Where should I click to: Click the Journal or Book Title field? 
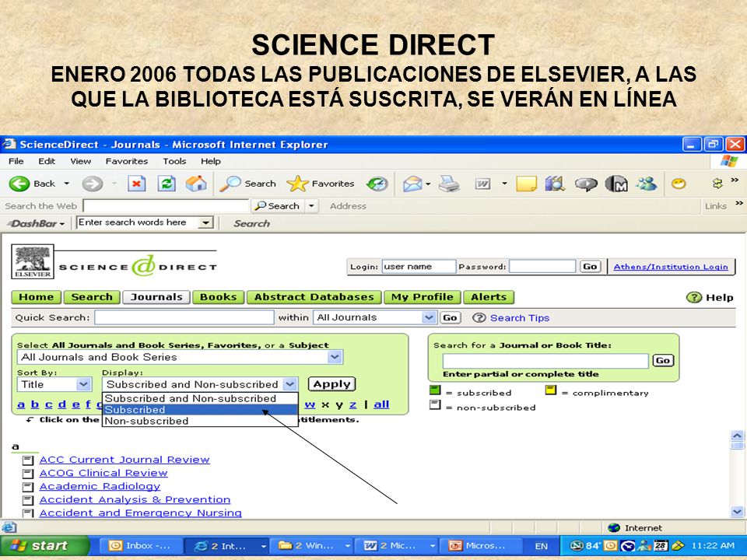545,360
